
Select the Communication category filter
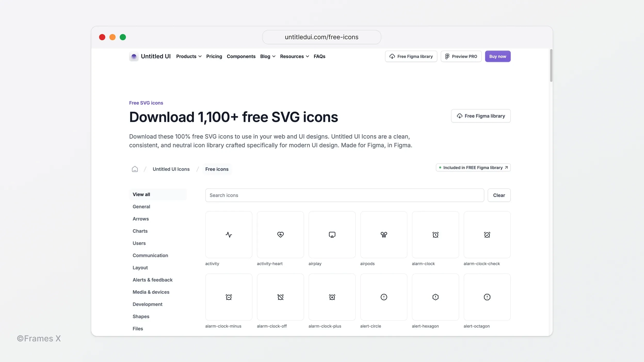coord(150,255)
